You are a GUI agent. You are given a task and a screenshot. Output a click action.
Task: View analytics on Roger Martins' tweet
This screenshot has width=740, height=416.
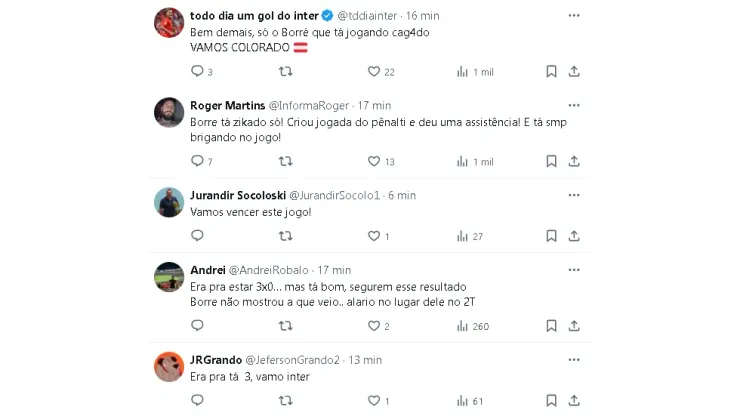pyautogui.click(x=463, y=161)
